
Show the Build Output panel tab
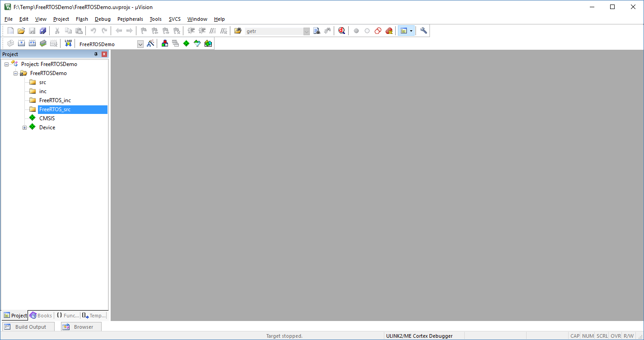pyautogui.click(x=28, y=327)
